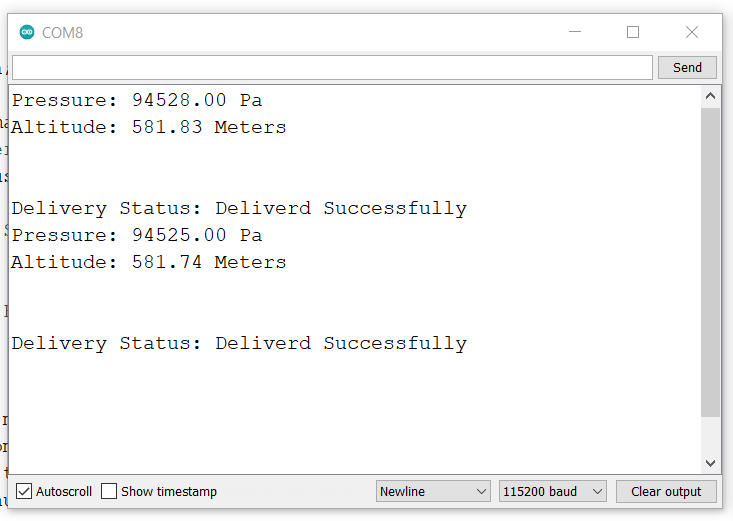Click the 'Altitude: 581.74 Meters' output line
The height and width of the screenshot is (521, 733).
click(148, 262)
